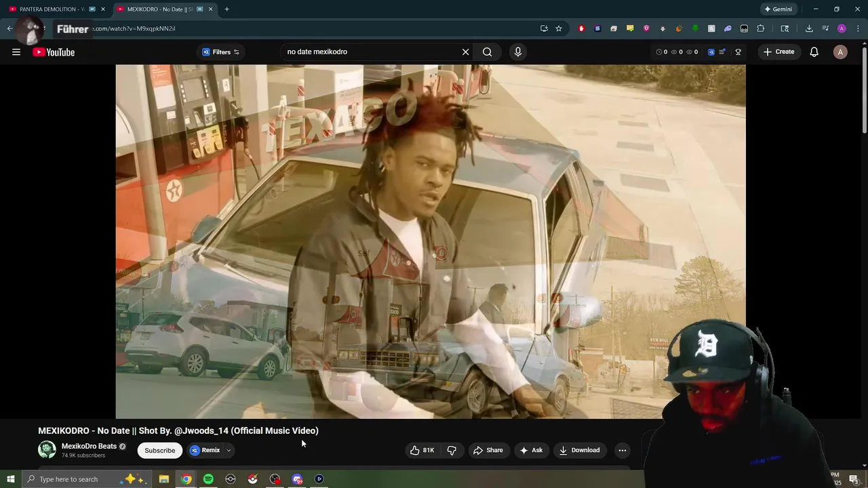Open the YouTube hamburger guide menu
868x488 pixels.
click(16, 52)
